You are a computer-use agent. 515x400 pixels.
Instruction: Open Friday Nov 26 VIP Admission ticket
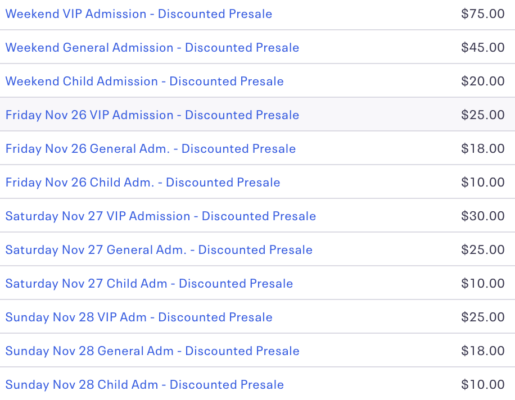click(152, 115)
